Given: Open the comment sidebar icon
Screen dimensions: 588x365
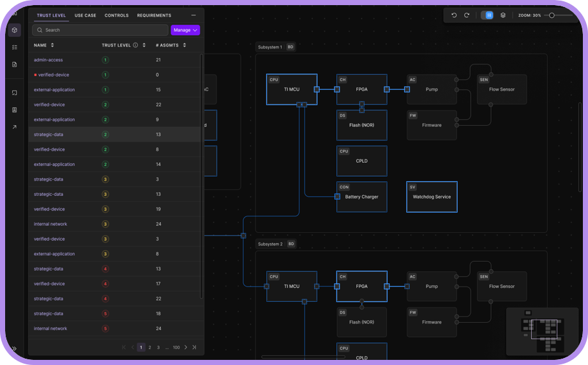Looking at the screenshot, I should tap(14, 93).
